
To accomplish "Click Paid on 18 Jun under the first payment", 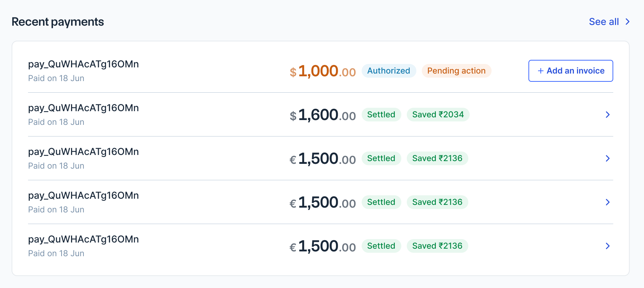I will (x=56, y=78).
